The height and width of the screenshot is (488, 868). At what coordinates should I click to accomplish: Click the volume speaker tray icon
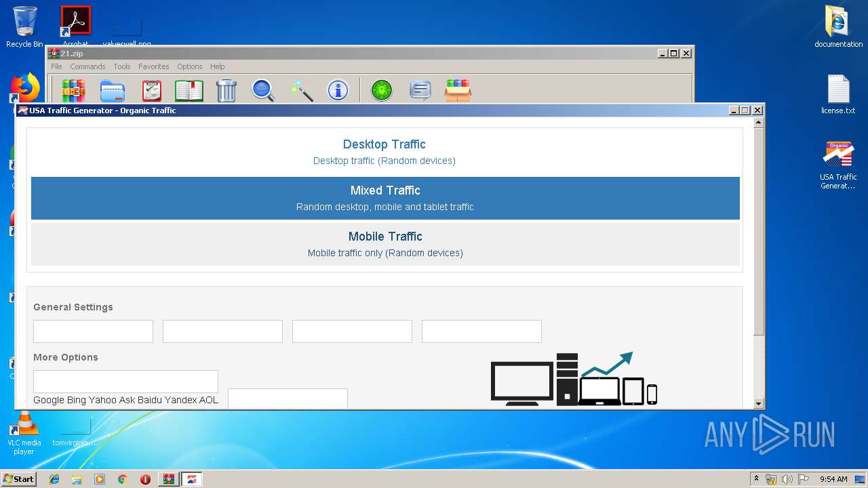point(787,479)
